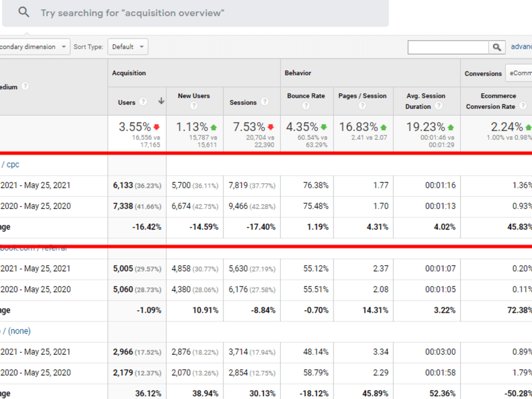Sort by Users column header
Image resolution: width=532 pixels, height=399 pixels.
pyautogui.click(x=127, y=103)
